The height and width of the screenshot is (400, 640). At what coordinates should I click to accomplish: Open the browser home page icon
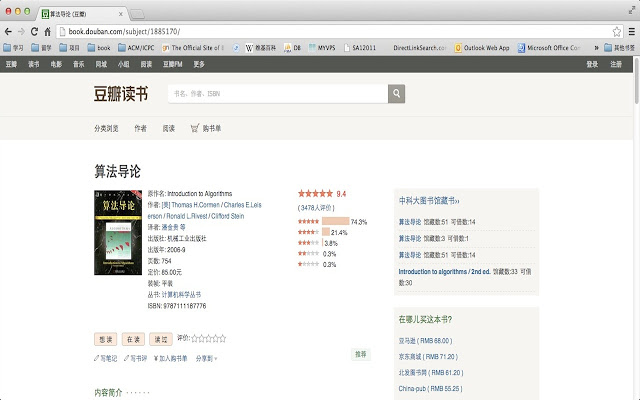[x=47, y=31]
